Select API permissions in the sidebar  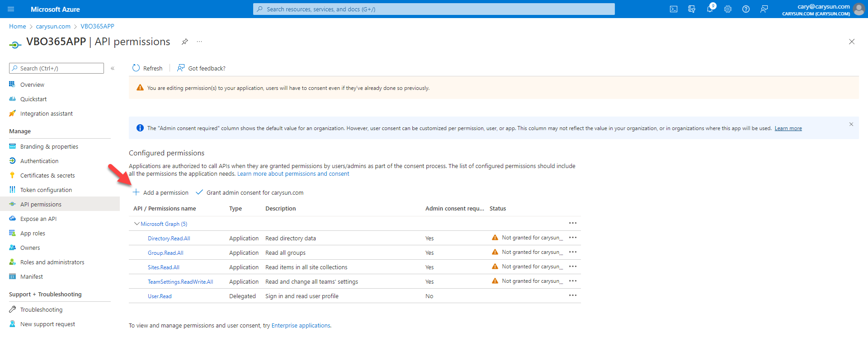click(x=60, y=204)
